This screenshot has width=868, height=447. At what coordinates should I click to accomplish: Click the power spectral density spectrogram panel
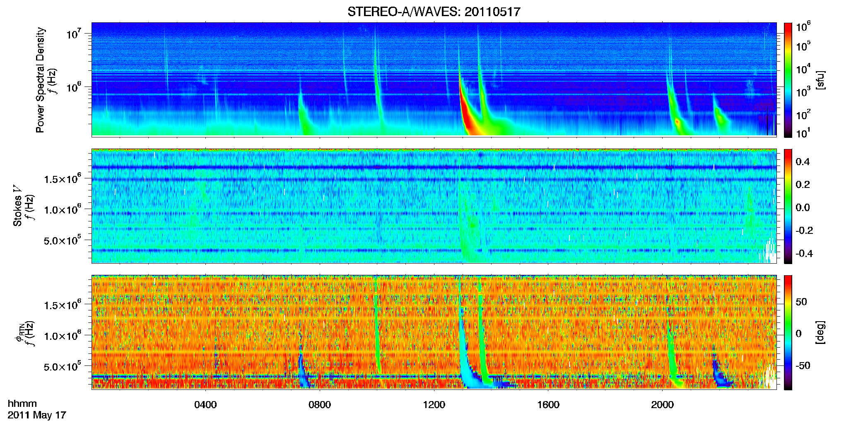(x=434, y=79)
